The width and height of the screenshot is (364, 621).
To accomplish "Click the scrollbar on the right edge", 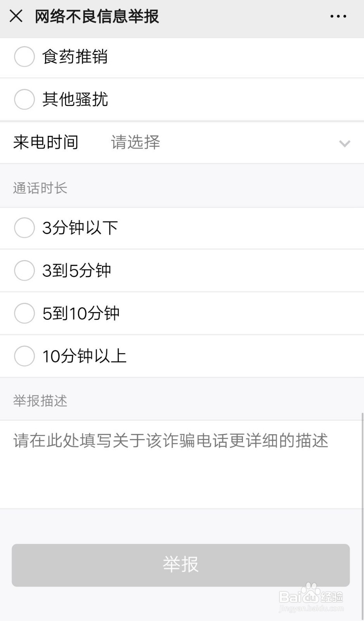I will point(362,516).
